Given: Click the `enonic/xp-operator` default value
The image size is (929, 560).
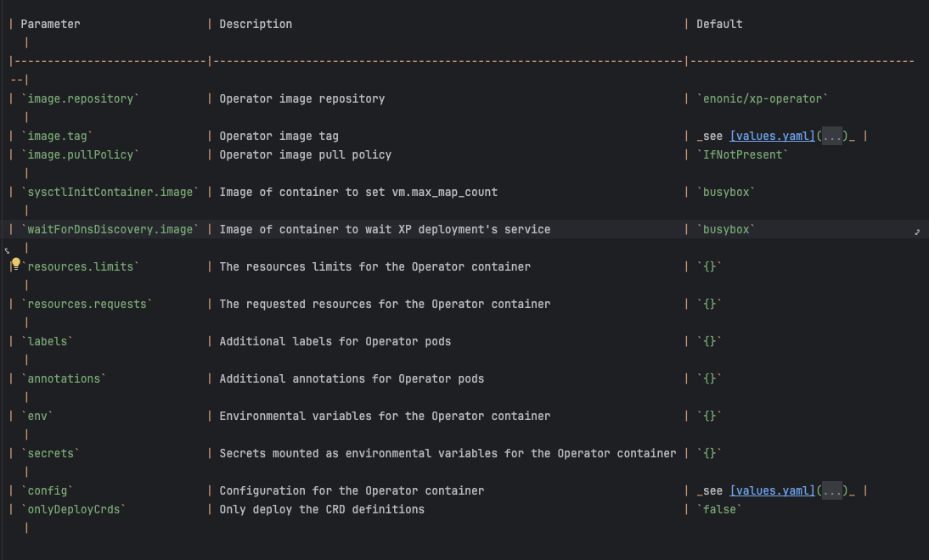Looking at the screenshot, I should [x=763, y=99].
